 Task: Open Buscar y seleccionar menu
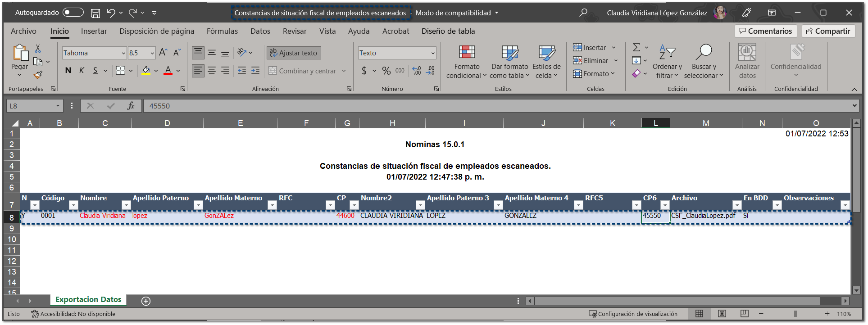[x=704, y=62]
